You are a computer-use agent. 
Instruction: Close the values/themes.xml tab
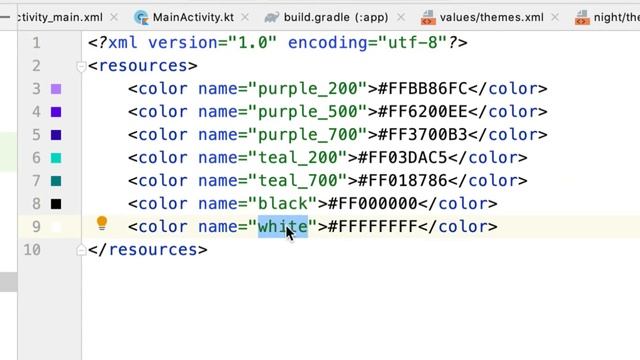click(x=555, y=17)
